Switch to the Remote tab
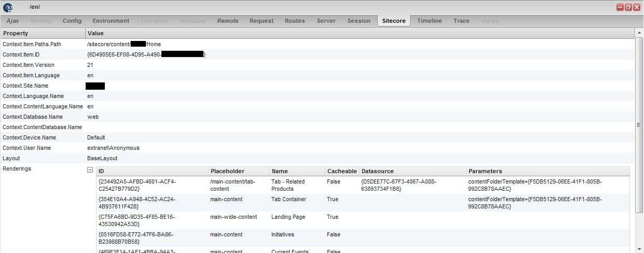Screen dimensions: 644x253 tap(228, 21)
